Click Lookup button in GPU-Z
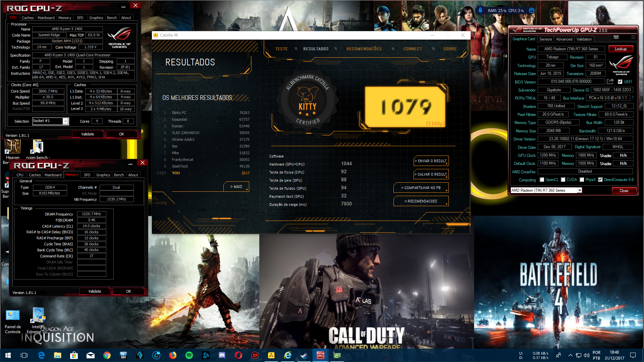The width and height of the screenshot is (644, 362). 621,49
